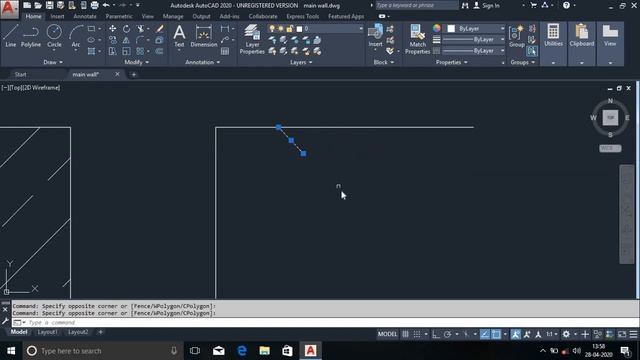This screenshot has width=640, height=360.
Task: Open Layer Properties manager
Action: click(252, 39)
